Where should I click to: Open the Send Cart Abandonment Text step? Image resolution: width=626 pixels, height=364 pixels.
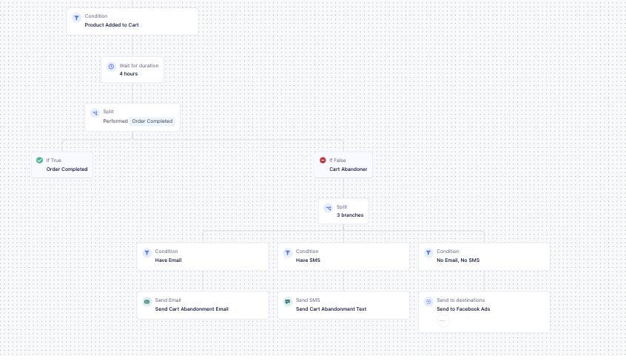point(331,309)
